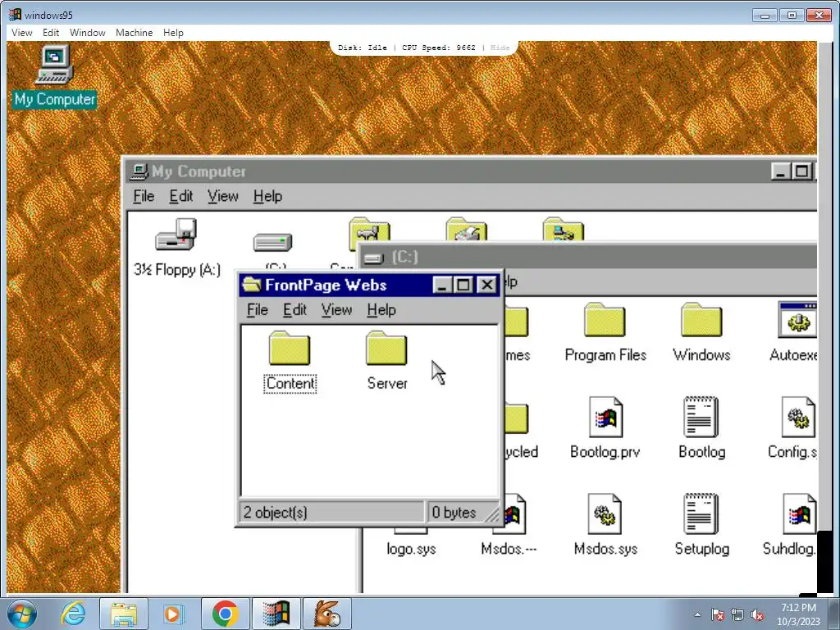
Task: Open Edit menu in FrontPage Webs window
Action: 294,309
